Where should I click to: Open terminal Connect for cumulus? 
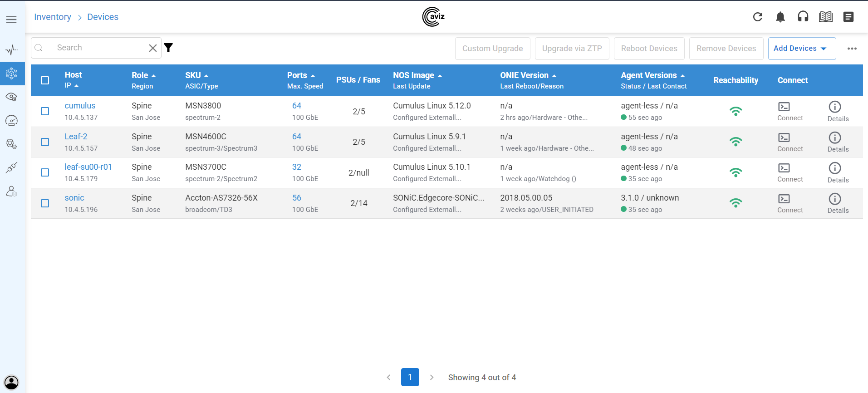[x=790, y=112]
